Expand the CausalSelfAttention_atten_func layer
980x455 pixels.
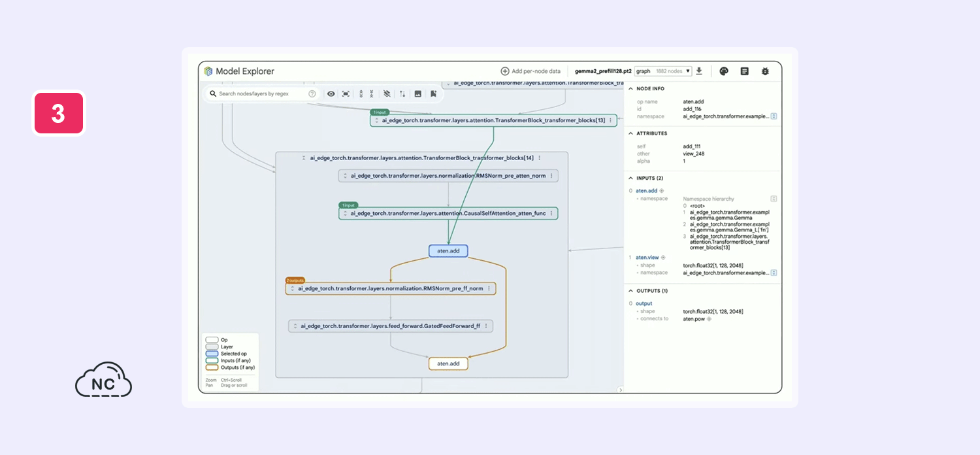pyautogui.click(x=345, y=213)
